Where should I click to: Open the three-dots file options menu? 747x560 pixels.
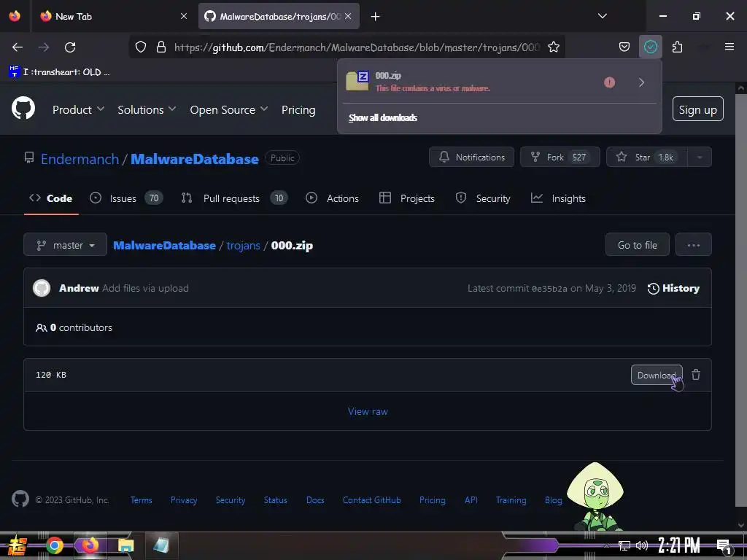[x=693, y=245]
